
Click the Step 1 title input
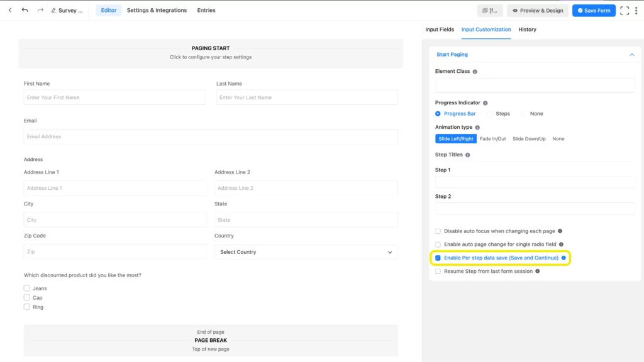535,182
